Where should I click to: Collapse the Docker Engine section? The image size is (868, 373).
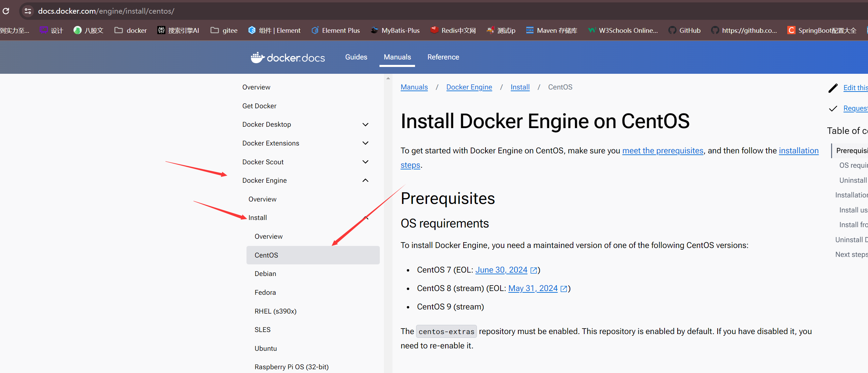coord(365,180)
